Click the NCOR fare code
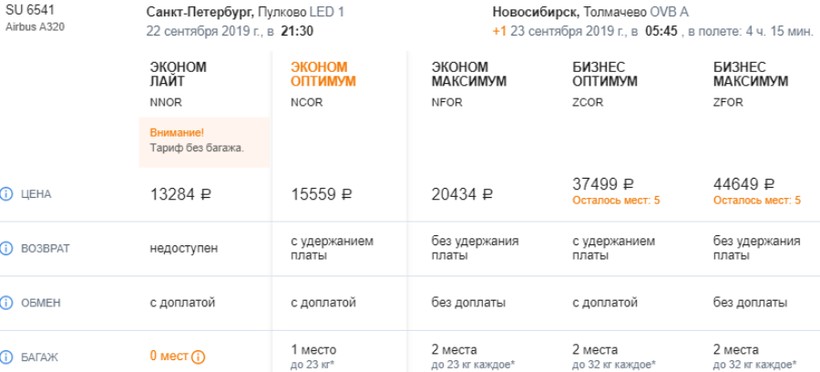This screenshot has height=372, width=820. pyautogui.click(x=306, y=103)
